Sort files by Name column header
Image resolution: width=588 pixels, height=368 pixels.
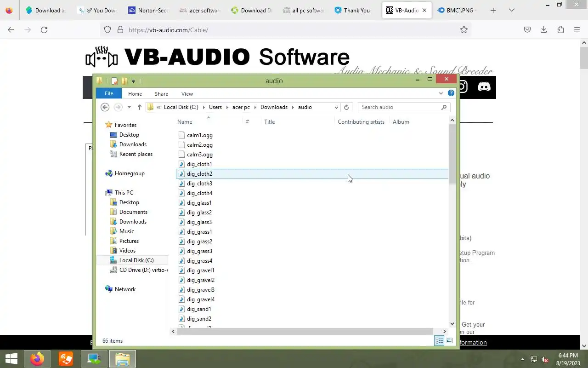[x=185, y=122]
